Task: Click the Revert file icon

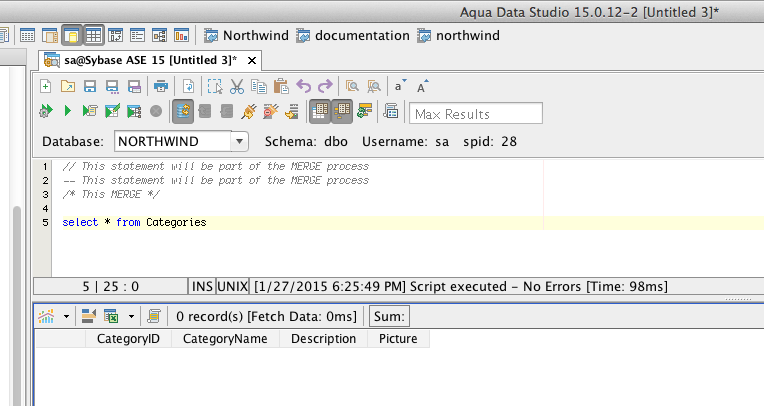Action: 188,86
